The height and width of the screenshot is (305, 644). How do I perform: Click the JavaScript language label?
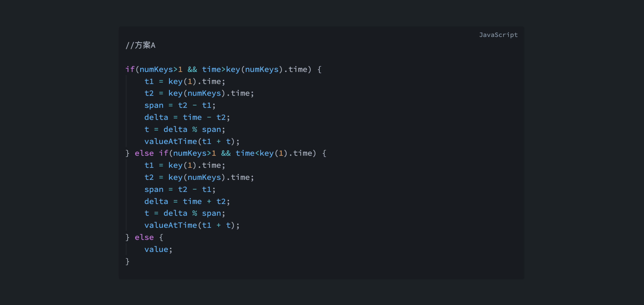pyautogui.click(x=498, y=35)
